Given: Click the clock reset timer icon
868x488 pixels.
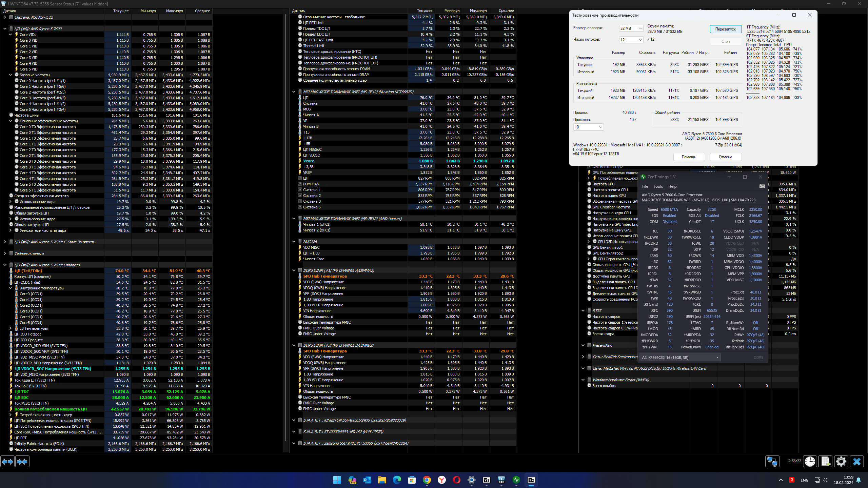Looking at the screenshot, I should [x=810, y=461].
